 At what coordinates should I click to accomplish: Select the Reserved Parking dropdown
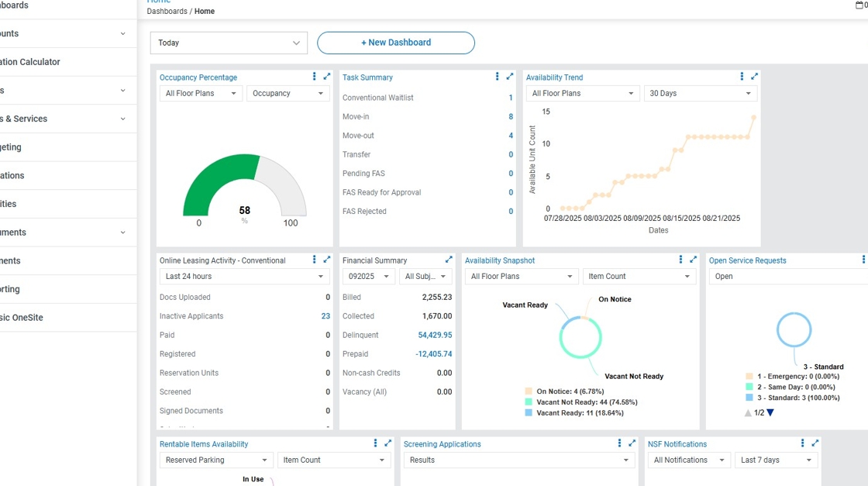tap(216, 460)
